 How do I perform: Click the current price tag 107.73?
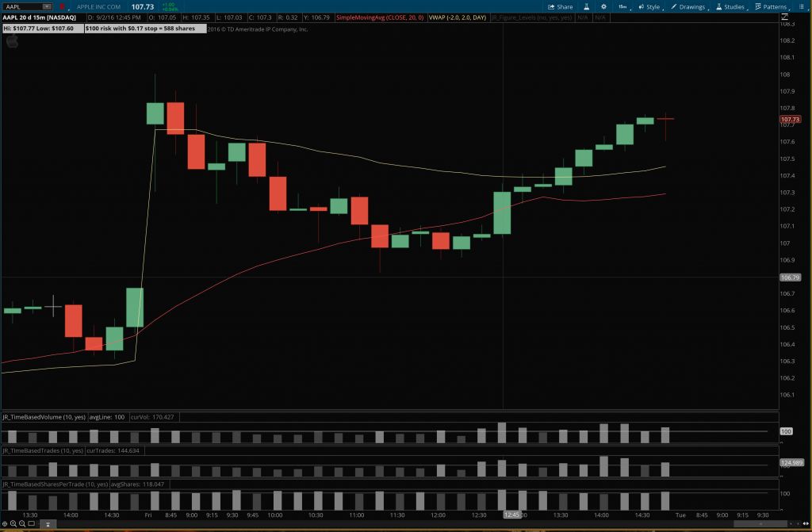click(791, 119)
